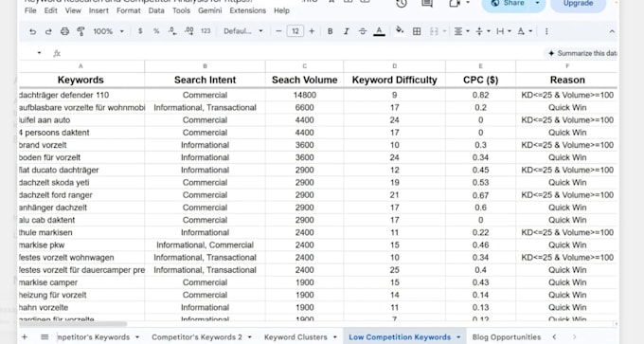
Task: Toggle strikethrough formatting
Action: click(362, 31)
